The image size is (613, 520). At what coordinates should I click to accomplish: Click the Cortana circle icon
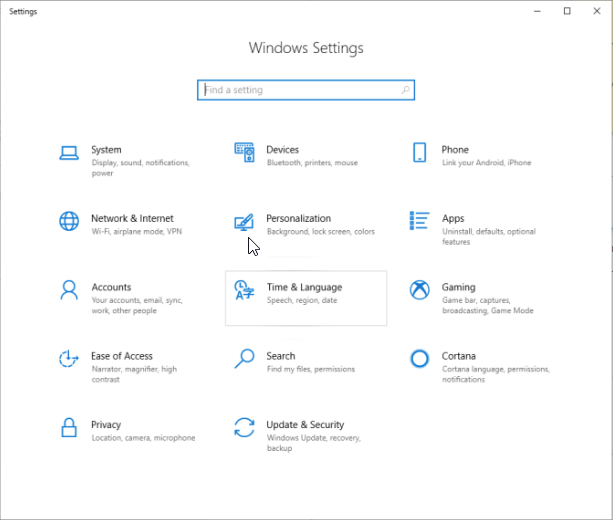coord(419,359)
